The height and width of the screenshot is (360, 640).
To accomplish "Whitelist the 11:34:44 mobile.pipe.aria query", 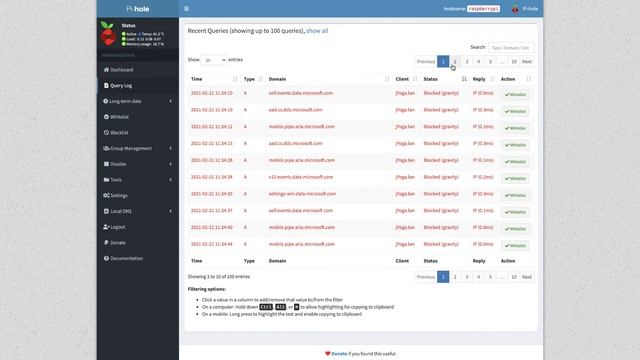I will coord(515,245).
